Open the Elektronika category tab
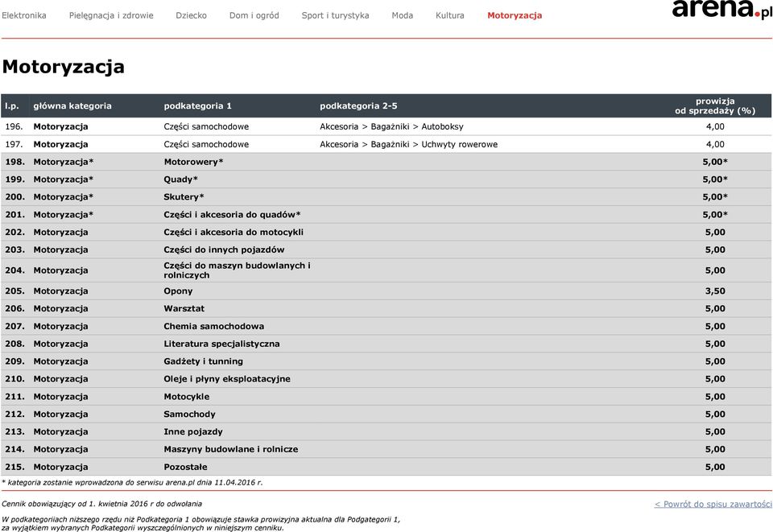Image resolution: width=773 pixels, height=532 pixels. click(x=24, y=15)
